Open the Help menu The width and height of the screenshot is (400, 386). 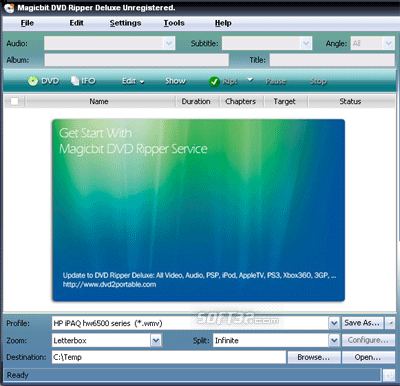coord(223,23)
